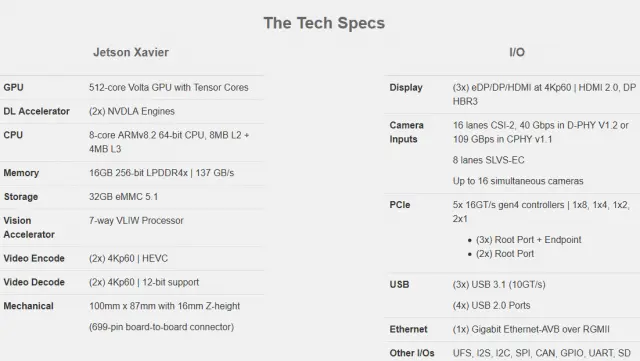Select the '(3x) Root Port + Endpoint' bullet
Viewport: 640px width, 361px height.
tap(529, 240)
